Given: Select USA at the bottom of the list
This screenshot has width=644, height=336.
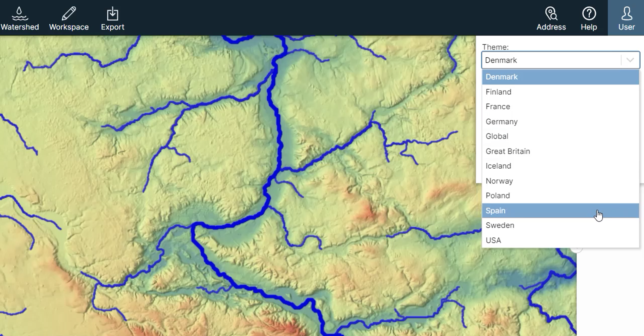Looking at the screenshot, I should [560, 240].
